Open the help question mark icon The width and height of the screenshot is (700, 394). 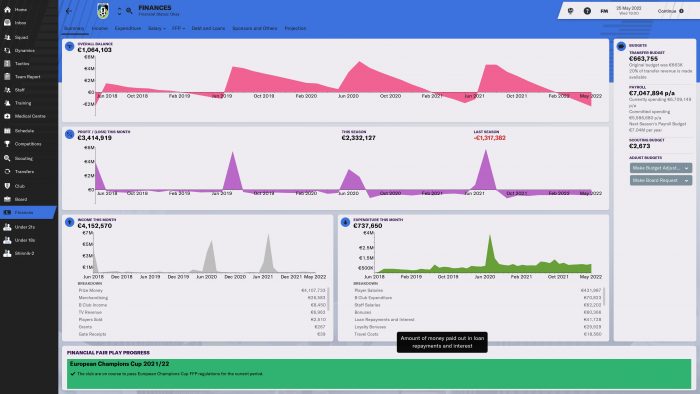pos(587,11)
